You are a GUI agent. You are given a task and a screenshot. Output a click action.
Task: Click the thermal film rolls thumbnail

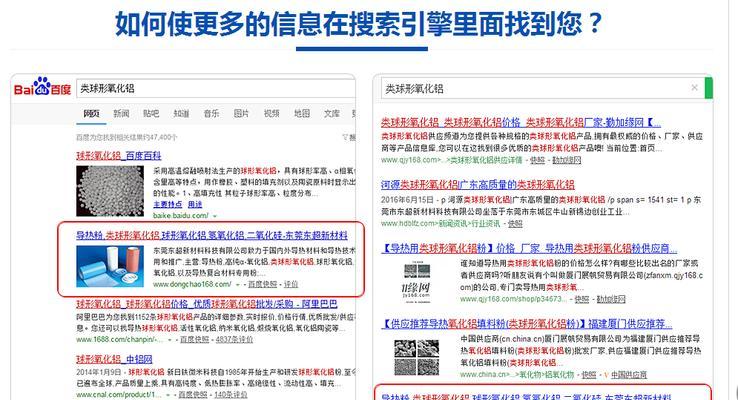tap(110, 266)
